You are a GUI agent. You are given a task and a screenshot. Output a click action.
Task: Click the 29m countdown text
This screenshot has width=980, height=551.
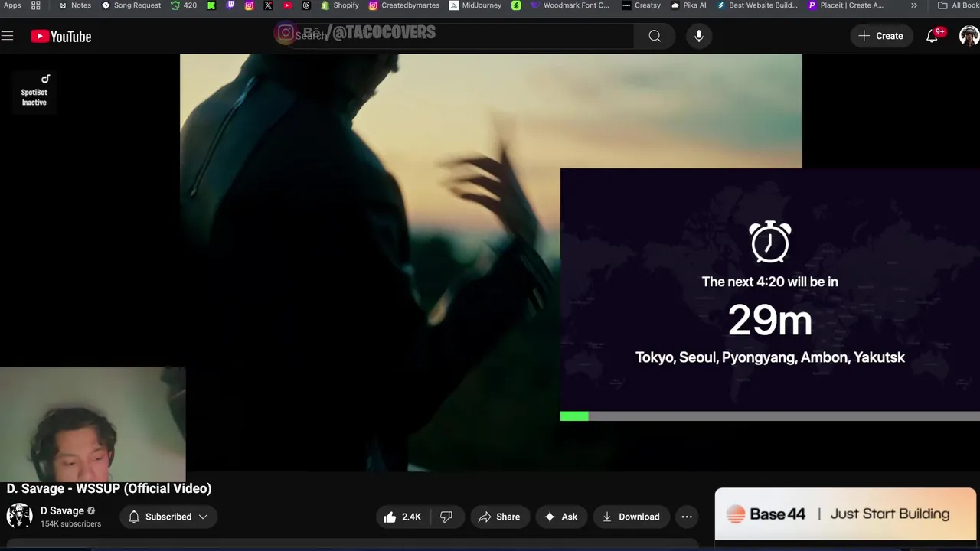[769, 320]
